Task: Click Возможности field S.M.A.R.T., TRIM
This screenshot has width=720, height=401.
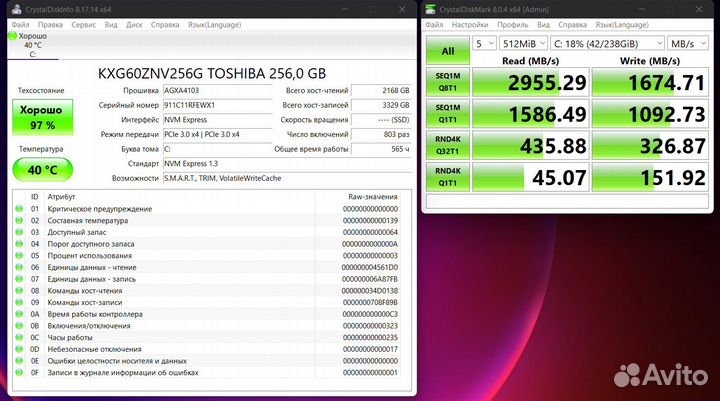Action: coord(287,178)
